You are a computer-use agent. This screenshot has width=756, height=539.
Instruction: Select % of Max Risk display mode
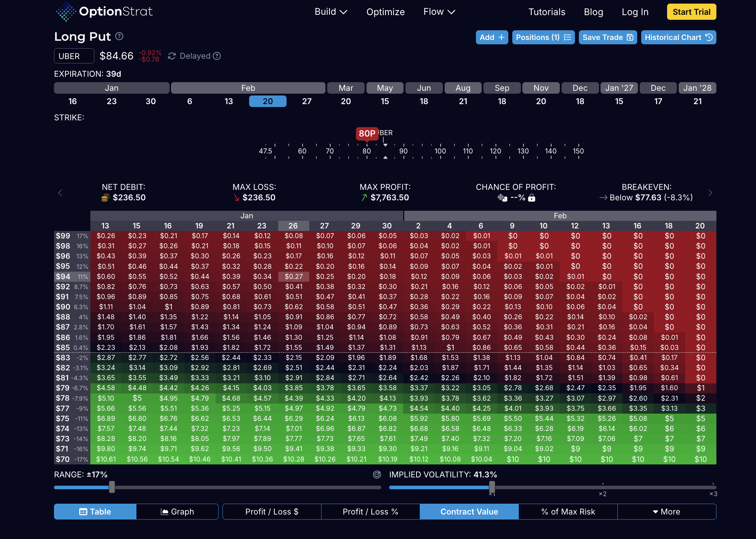[x=568, y=512]
